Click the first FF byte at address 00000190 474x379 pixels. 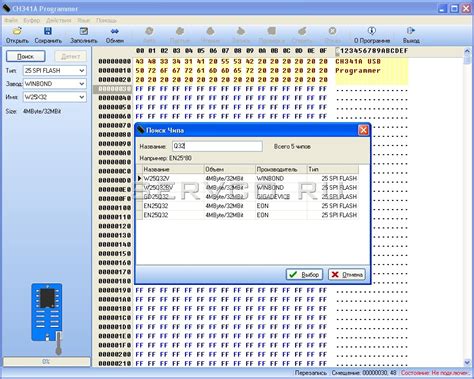point(139,290)
